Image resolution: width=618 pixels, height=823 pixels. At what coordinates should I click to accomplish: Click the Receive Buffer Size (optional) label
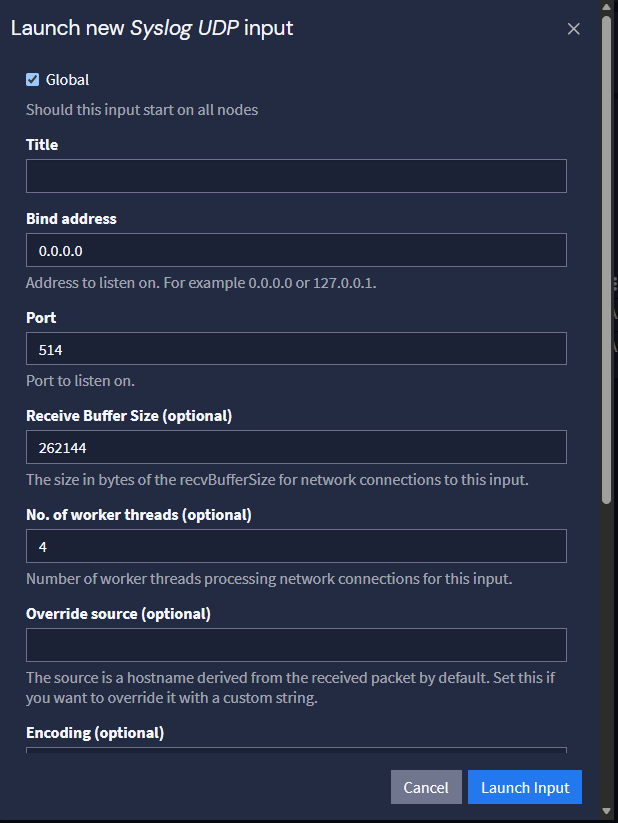[129, 416]
